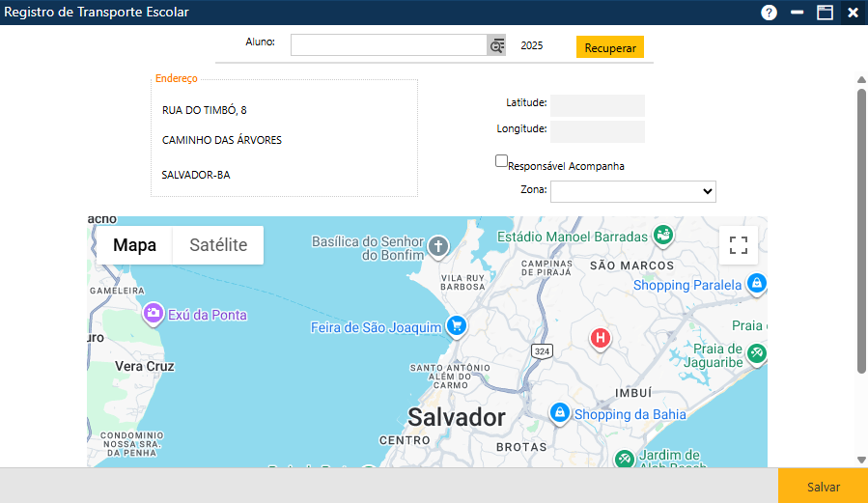
Task: Select the Feira de São Joaquim shopping cart marker
Action: (x=457, y=326)
